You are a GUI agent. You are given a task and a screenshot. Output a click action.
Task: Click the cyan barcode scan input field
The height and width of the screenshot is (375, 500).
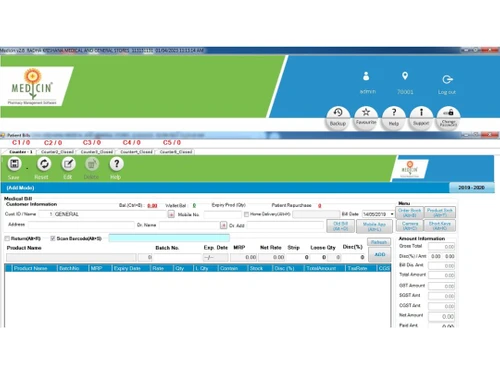(x=169, y=238)
